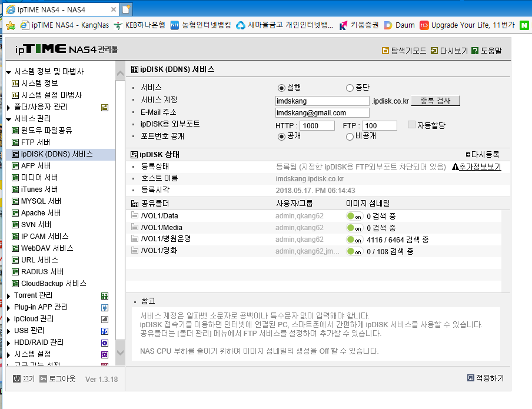Toggle image thumbnail for /VOL1/Media
This screenshot has width=532, height=409.
coord(354,228)
